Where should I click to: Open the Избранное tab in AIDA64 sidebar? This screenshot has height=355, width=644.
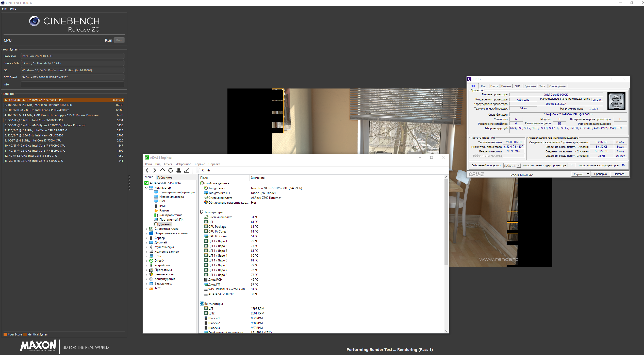coord(164,177)
